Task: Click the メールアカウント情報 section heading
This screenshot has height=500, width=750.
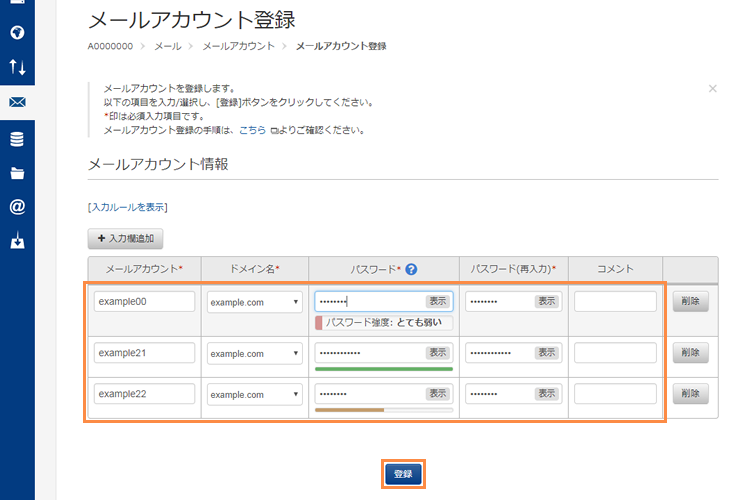Action: click(x=158, y=164)
